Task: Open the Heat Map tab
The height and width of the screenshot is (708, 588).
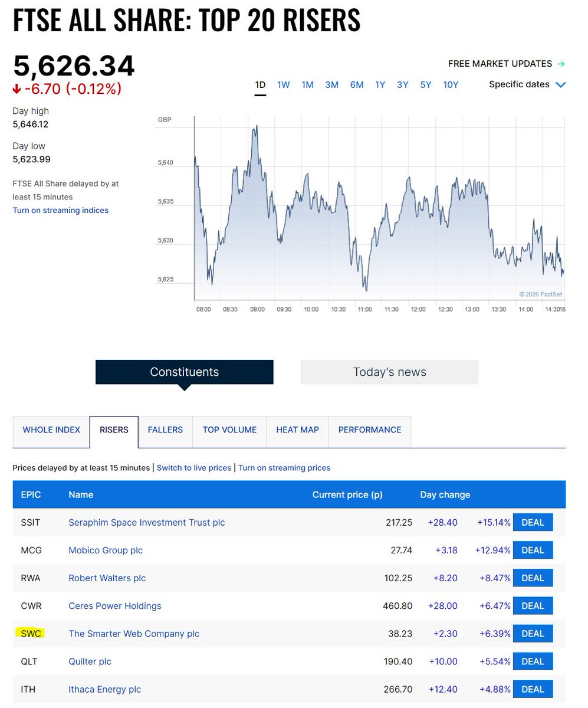Action: (x=297, y=430)
